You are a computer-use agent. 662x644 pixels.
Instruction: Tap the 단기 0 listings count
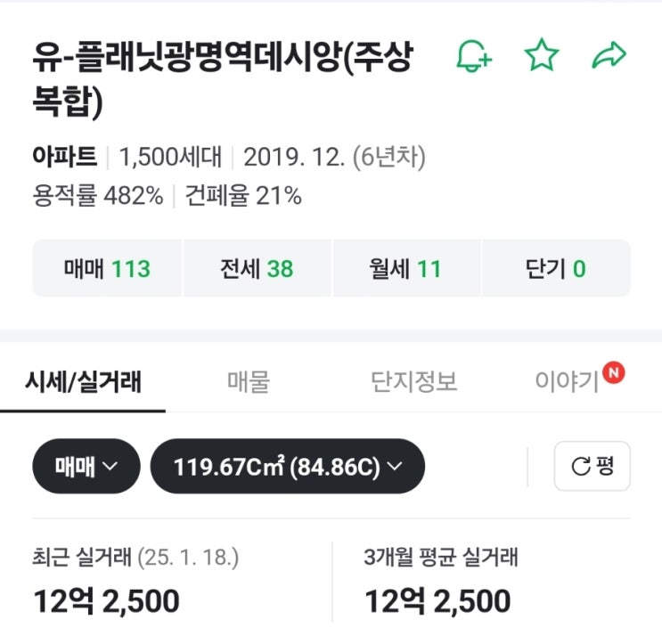555,268
